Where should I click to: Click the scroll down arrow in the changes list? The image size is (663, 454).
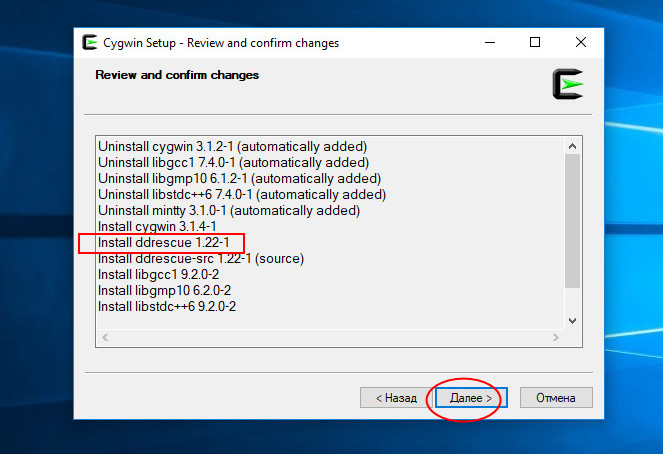point(573,321)
